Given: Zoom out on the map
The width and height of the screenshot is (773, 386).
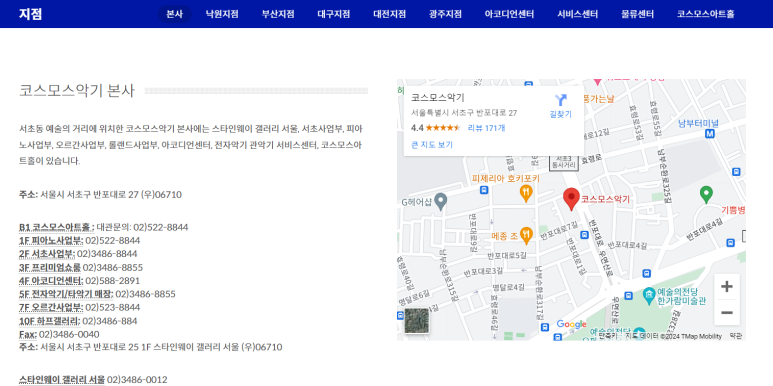Looking at the screenshot, I should coord(727,313).
